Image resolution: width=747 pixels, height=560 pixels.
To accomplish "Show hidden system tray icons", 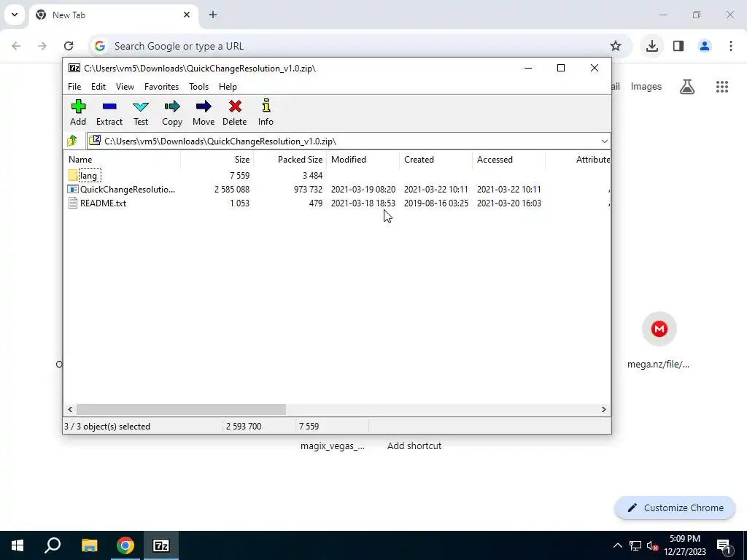I will 617,545.
